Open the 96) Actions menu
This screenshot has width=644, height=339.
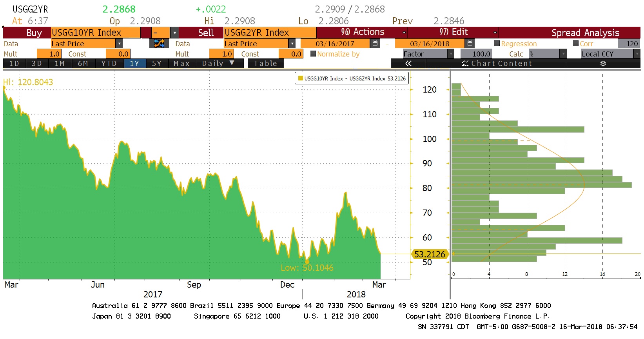[362, 32]
